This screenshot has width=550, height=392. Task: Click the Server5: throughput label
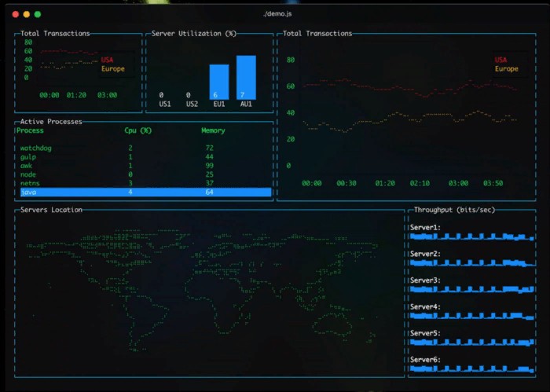(425, 333)
